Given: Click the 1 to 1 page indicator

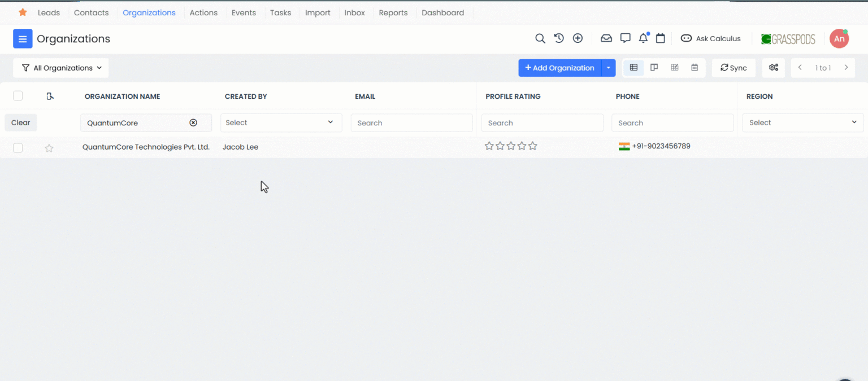Looking at the screenshot, I should pos(823,68).
